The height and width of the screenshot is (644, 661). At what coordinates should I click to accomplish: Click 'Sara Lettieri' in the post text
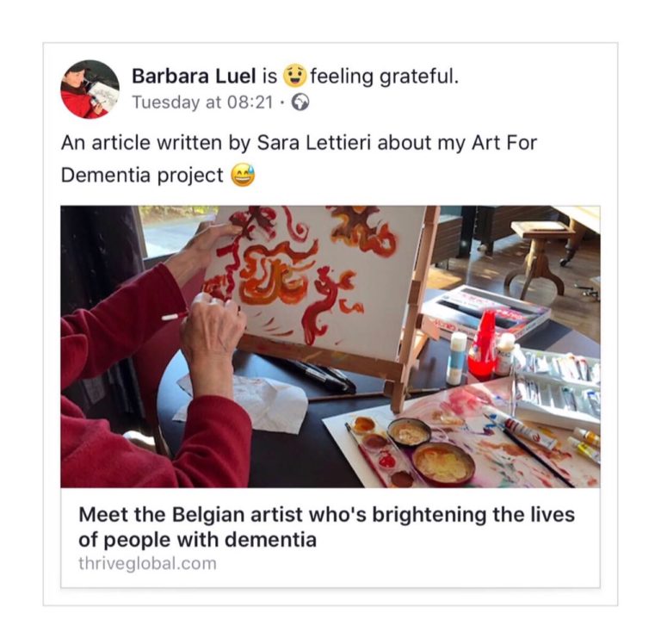[313, 143]
